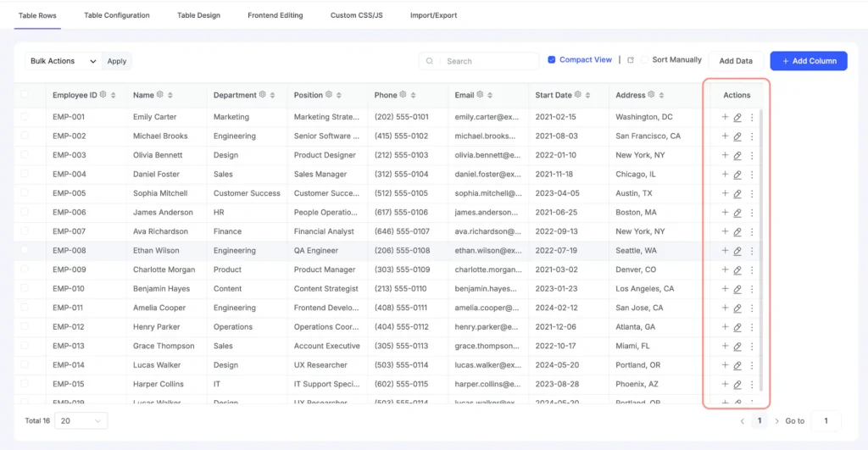
Task: Sort by Employee ID column arrows
Action: coord(113,95)
